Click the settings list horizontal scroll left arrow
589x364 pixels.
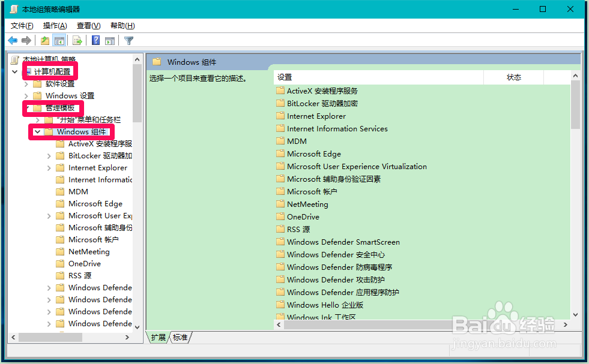[x=279, y=324]
